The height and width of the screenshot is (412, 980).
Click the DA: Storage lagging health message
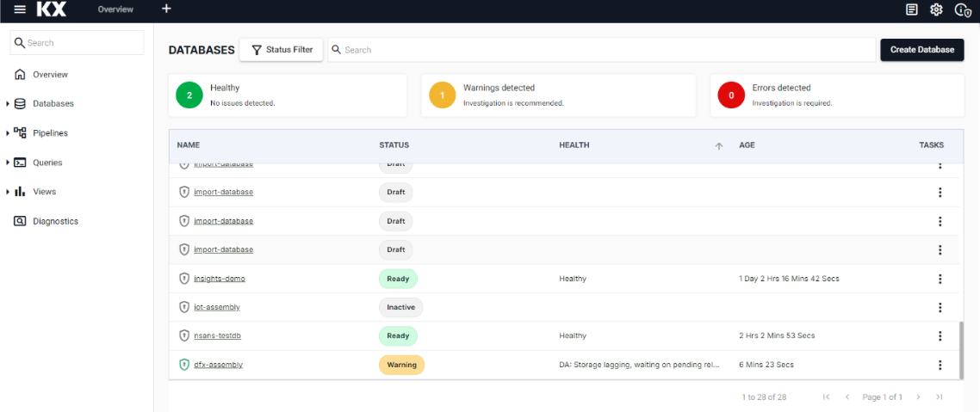pyautogui.click(x=639, y=365)
